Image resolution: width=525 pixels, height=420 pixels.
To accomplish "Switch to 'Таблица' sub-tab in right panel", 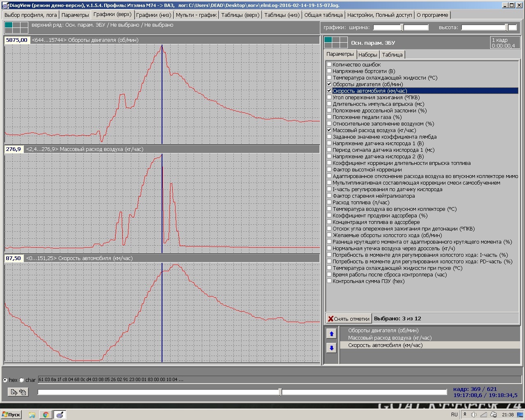I will click(x=392, y=55).
